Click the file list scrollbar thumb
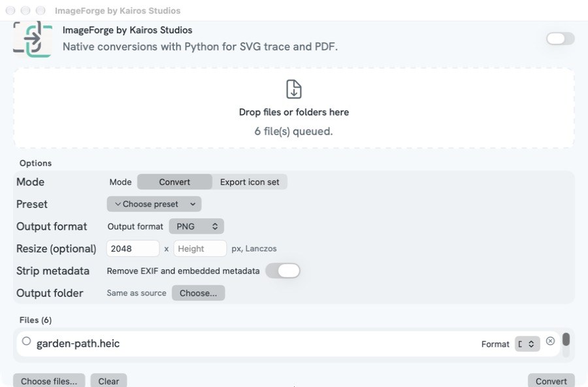The image size is (588, 387). tap(566, 339)
